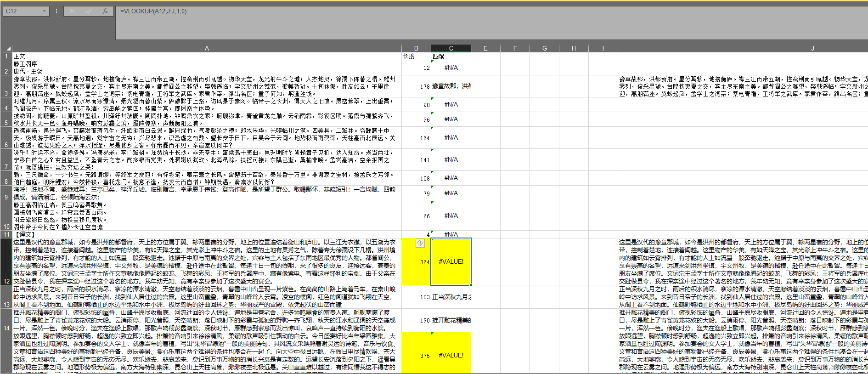
Task: Click cell B5 with value 96
Action: [x=416, y=119]
